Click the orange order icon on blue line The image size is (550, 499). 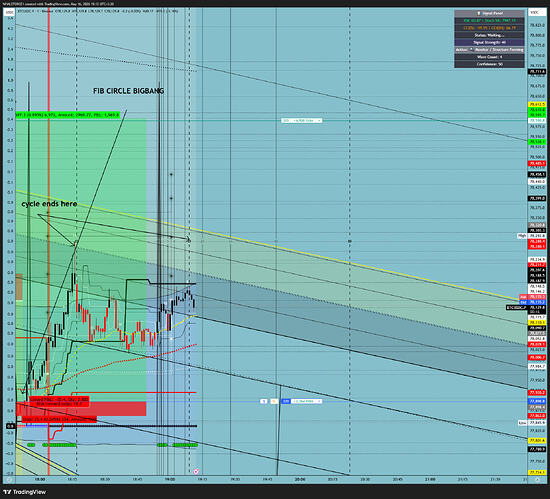(274, 401)
